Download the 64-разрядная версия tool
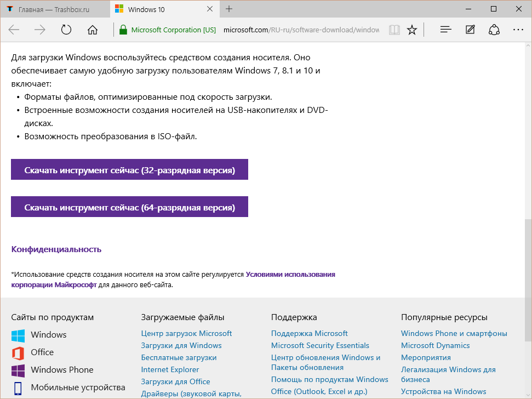532x399 pixels. (x=129, y=207)
